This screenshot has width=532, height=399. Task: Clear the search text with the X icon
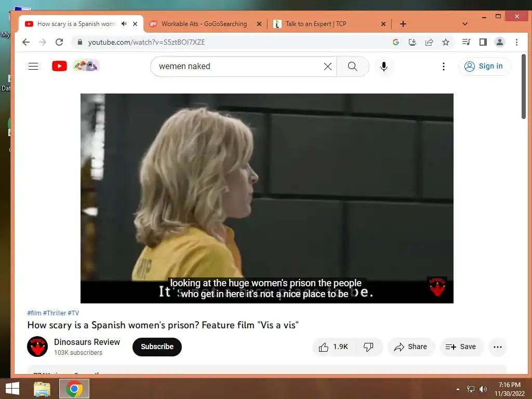tap(327, 66)
